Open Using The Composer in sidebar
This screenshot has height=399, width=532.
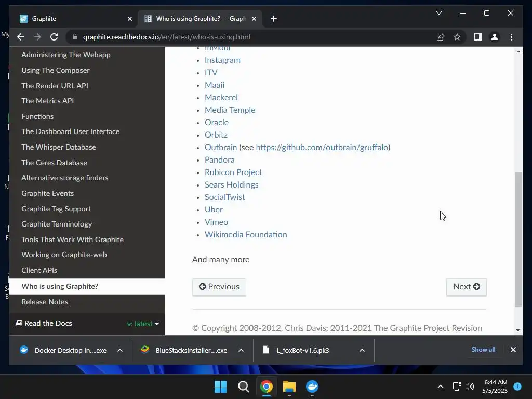[55, 70]
